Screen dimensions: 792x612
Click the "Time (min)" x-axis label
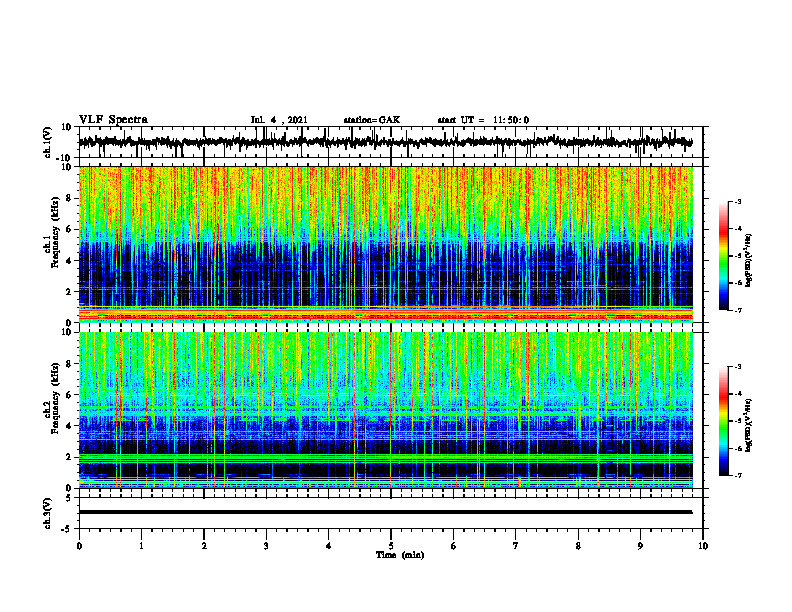(400, 555)
